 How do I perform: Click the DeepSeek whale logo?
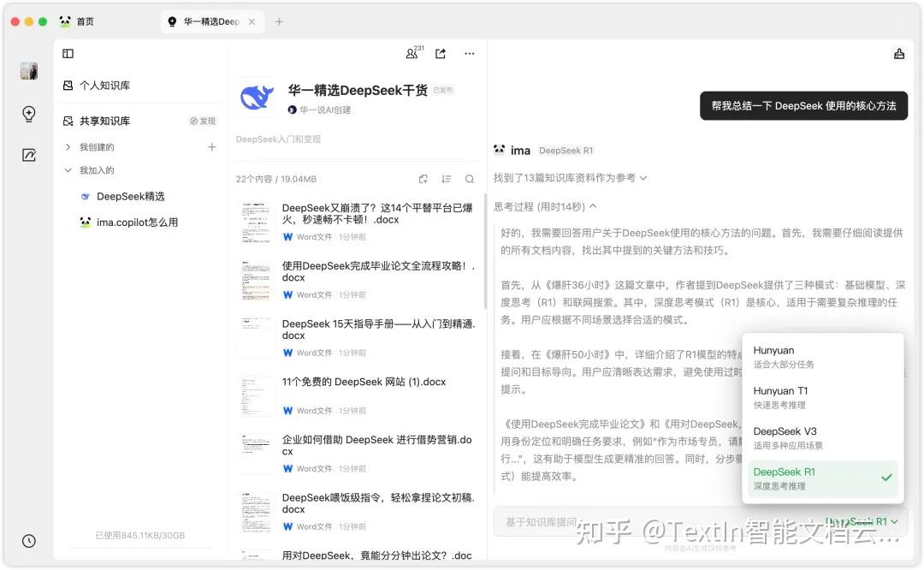257,97
